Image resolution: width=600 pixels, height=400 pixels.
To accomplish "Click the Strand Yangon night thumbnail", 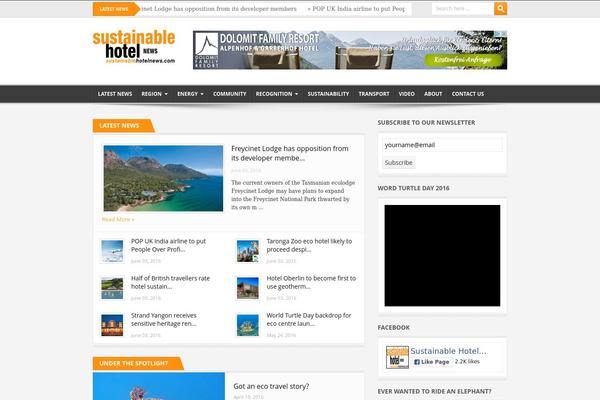I will [112, 325].
